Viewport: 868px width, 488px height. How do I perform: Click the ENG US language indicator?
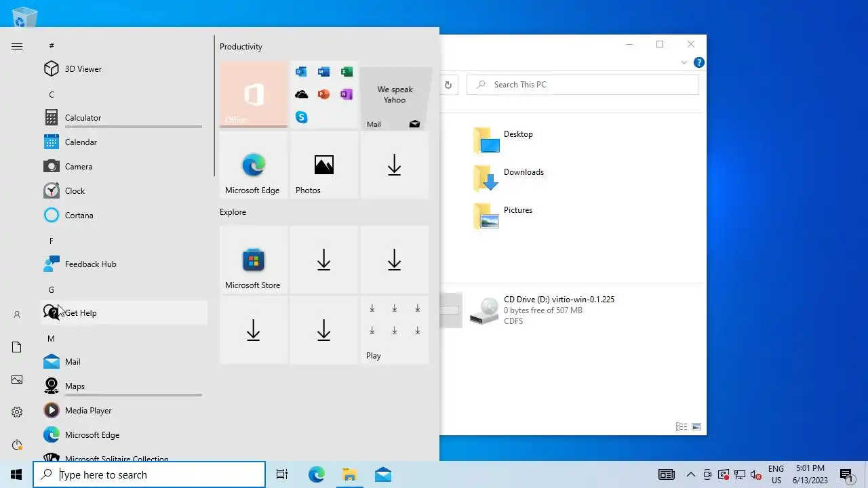click(776, 474)
